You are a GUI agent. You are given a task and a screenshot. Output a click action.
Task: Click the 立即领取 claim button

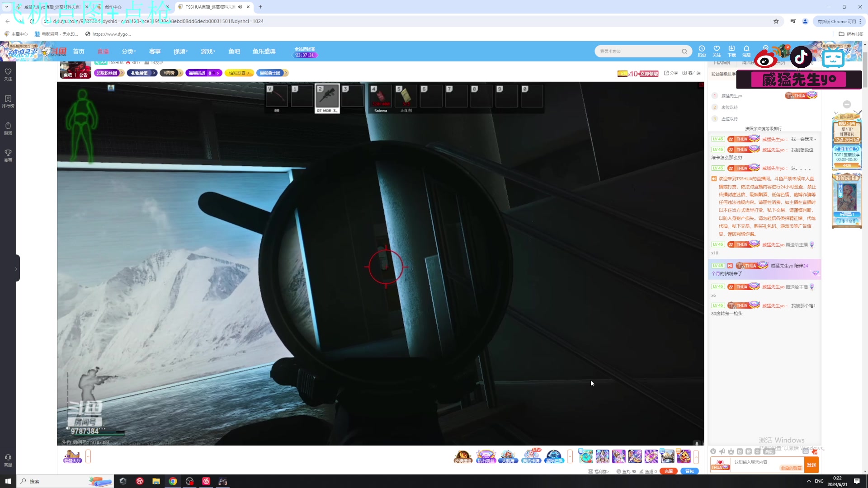[649, 74]
